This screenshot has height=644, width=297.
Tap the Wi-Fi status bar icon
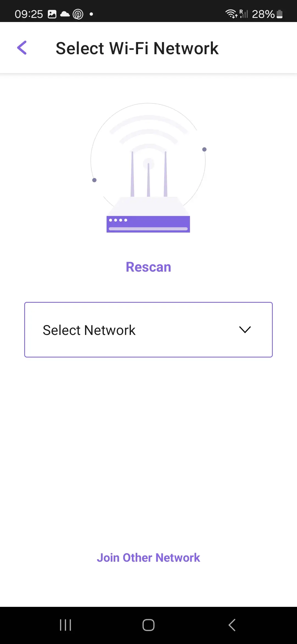point(231,14)
